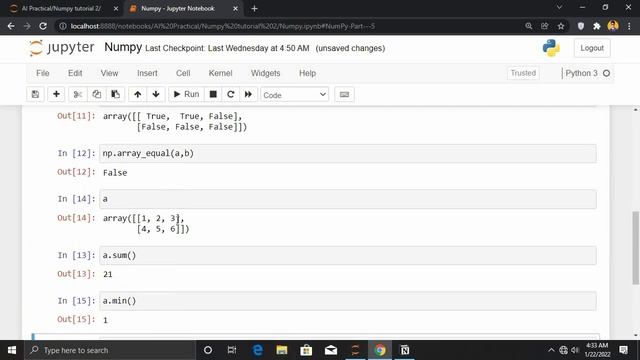640x360 pixels.
Task: Paste cells below icon
Action: point(116,94)
